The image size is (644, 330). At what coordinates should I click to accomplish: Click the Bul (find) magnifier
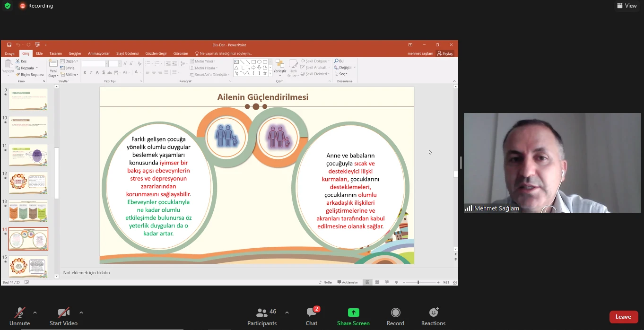click(x=339, y=61)
